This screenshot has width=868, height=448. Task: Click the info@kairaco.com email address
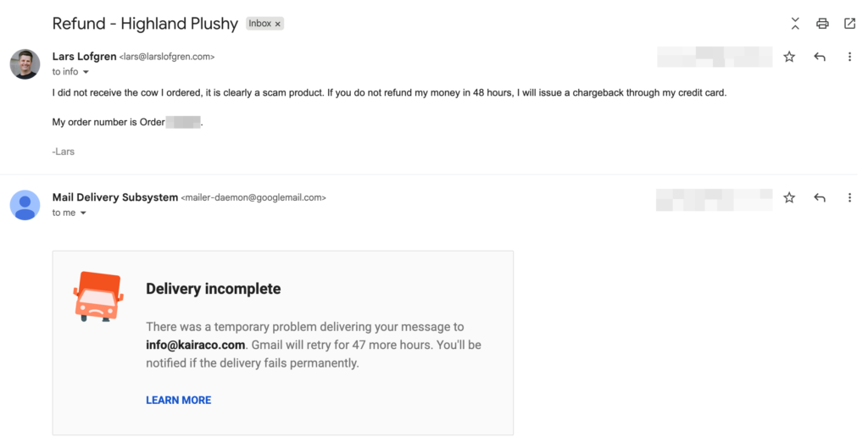pos(195,345)
